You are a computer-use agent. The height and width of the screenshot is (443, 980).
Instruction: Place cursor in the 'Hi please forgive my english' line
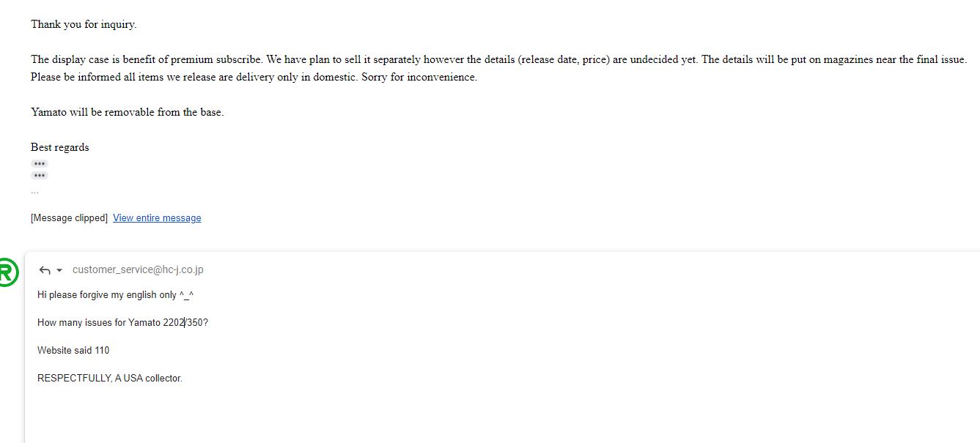click(115, 294)
